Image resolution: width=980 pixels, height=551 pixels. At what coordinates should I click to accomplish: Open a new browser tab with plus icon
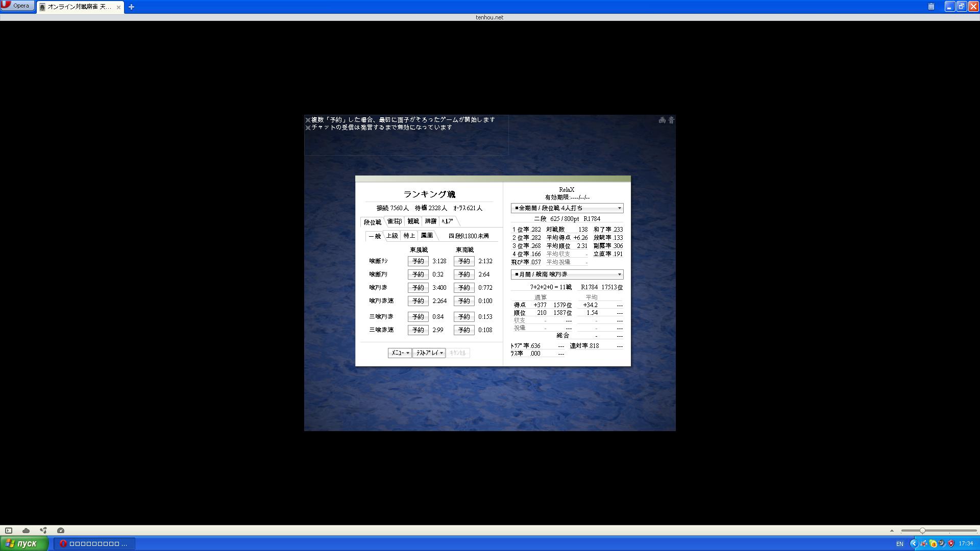(x=131, y=7)
